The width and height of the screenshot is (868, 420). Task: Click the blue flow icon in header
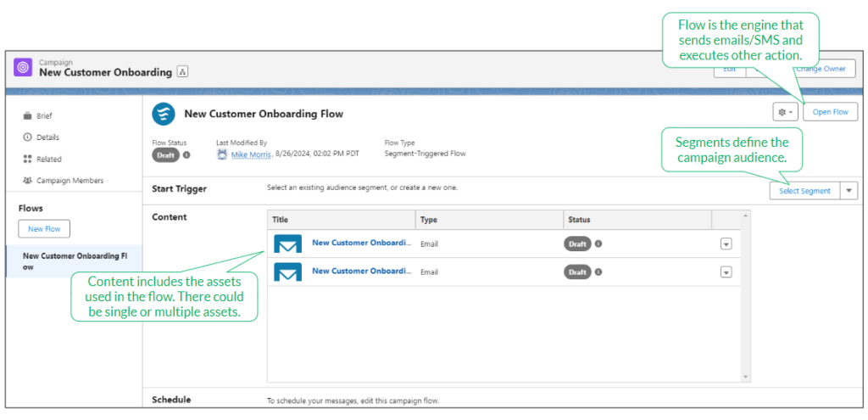click(x=163, y=114)
